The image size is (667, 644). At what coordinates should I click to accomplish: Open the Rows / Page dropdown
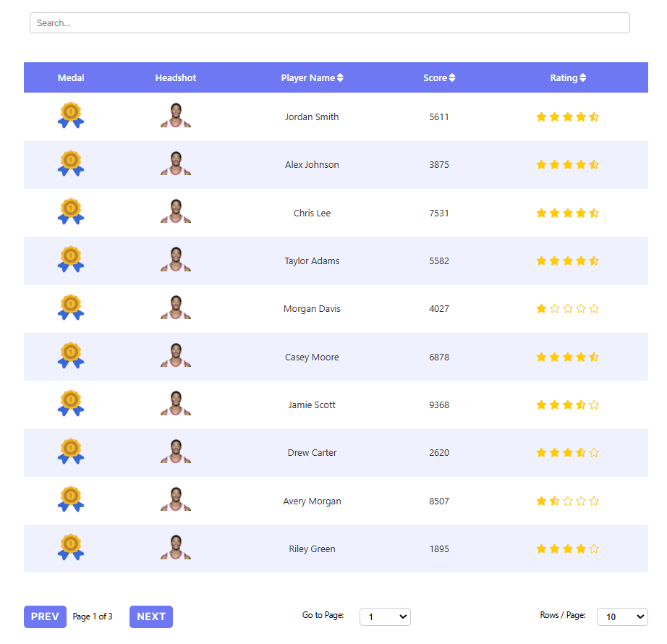click(x=622, y=617)
